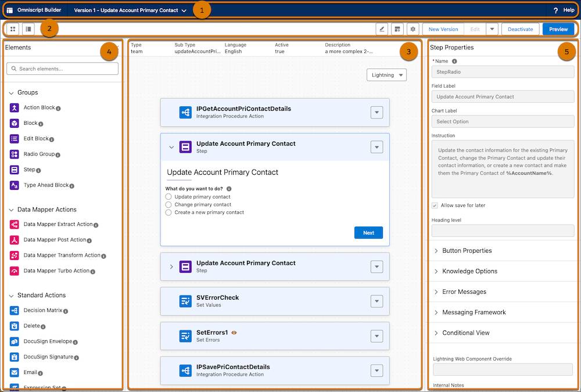Select Change primary contact radio option
Image resolution: width=581 pixels, height=392 pixels.
168,204
